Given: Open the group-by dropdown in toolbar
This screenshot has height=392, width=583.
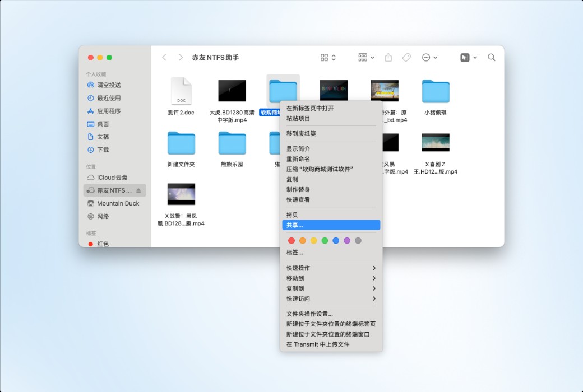Looking at the screenshot, I should (x=366, y=57).
